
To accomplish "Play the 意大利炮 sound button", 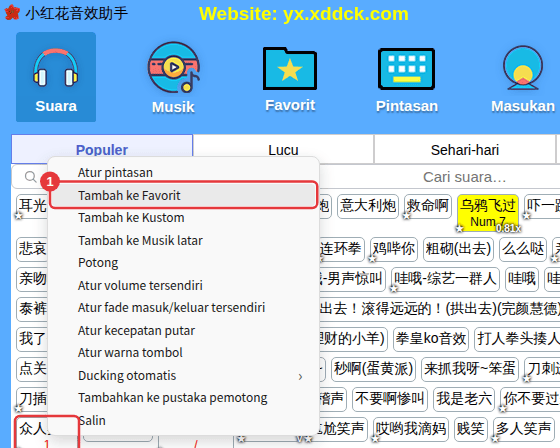I will (x=368, y=206).
